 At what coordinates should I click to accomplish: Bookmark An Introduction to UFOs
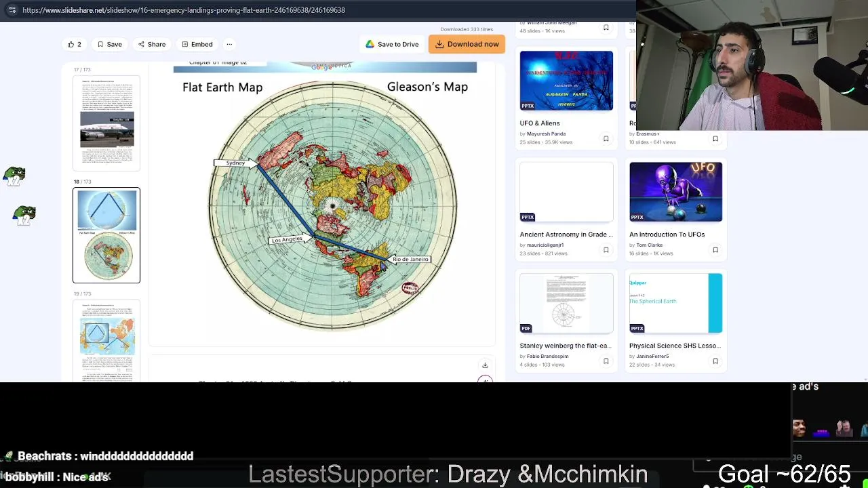click(x=715, y=250)
